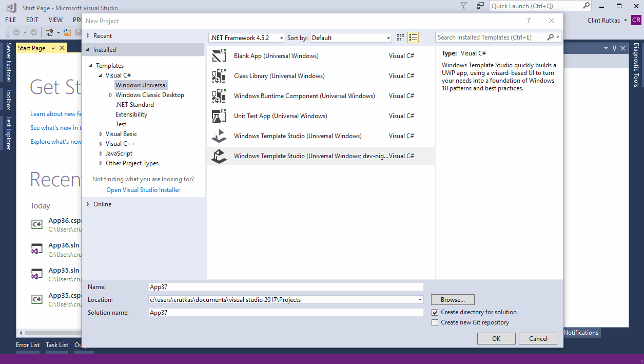The width and height of the screenshot is (644, 364).
Task: Open the Send Feedback icon in title bar
Action: point(480,6)
